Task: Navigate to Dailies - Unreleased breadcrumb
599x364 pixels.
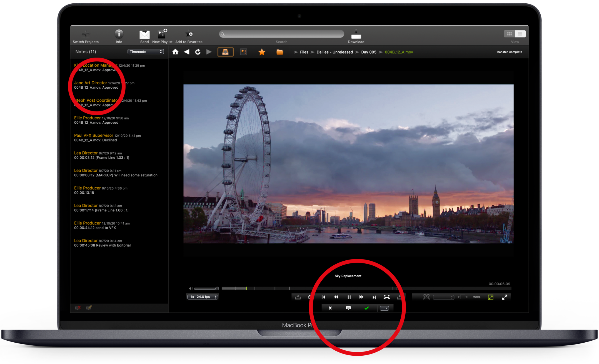Action: [x=335, y=52]
